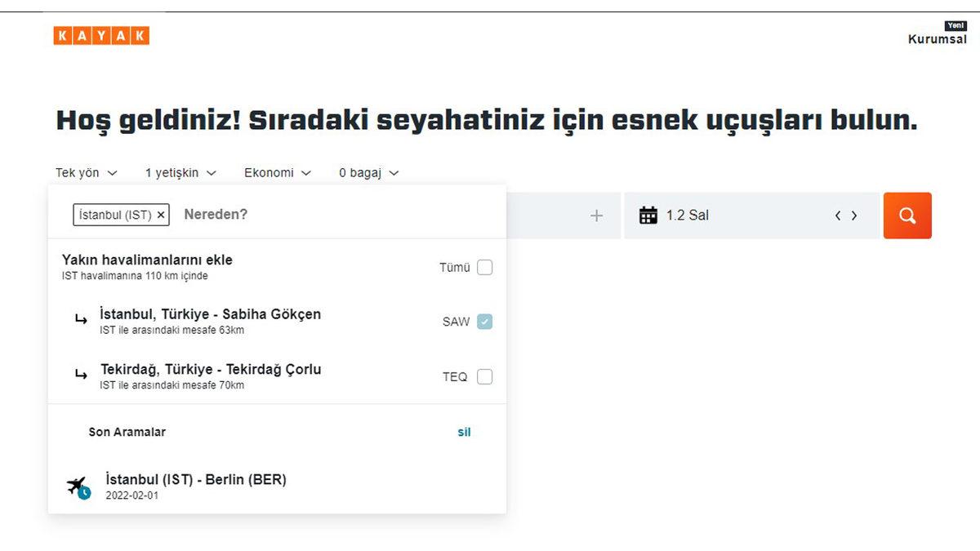Enable the Tümü checkbox
980x551 pixels.
[x=485, y=267]
